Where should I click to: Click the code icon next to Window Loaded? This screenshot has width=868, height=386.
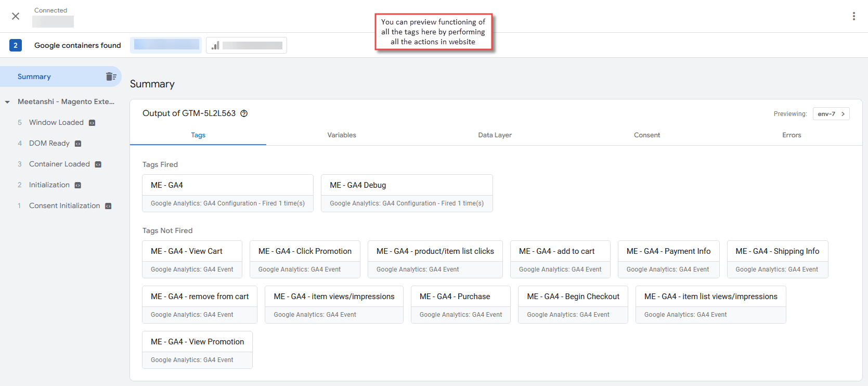click(x=92, y=123)
